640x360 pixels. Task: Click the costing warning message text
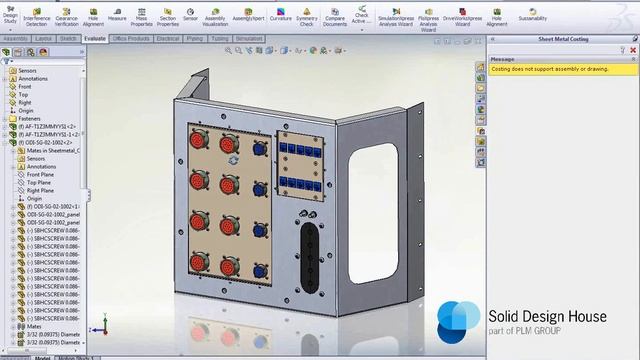click(550, 69)
